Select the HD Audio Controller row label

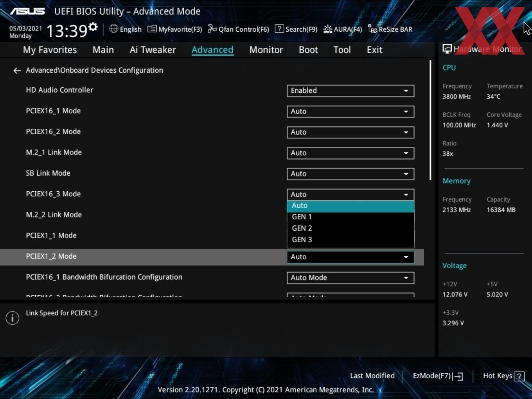59,90
